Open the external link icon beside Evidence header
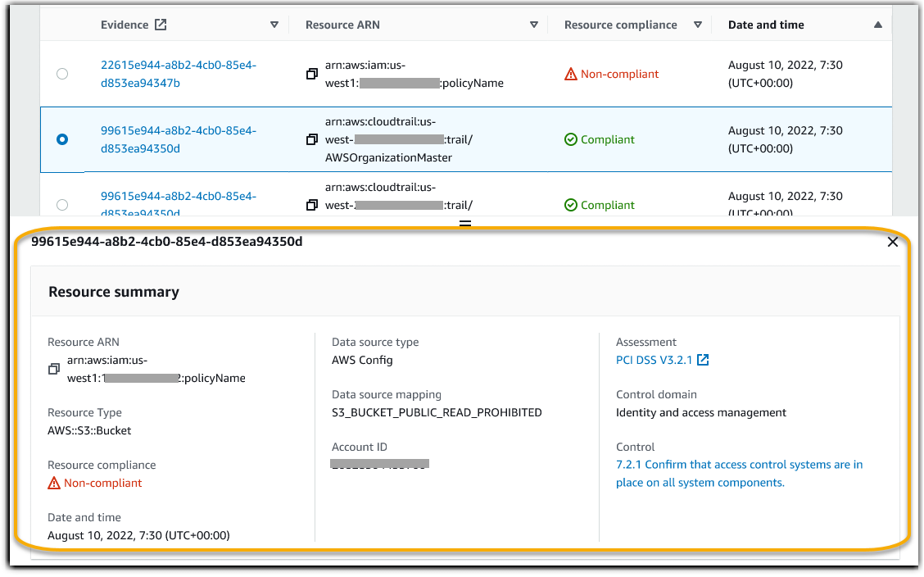This screenshot has height=577, width=924. point(161,24)
